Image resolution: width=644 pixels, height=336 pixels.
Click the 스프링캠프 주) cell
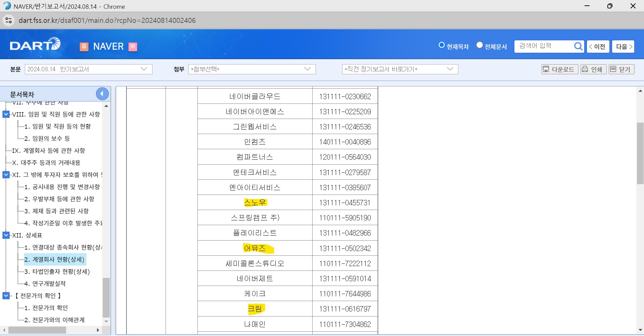click(255, 218)
